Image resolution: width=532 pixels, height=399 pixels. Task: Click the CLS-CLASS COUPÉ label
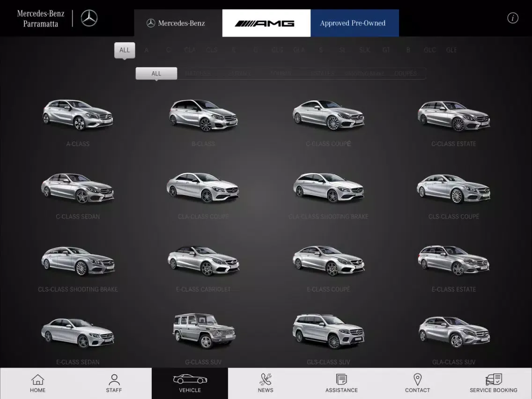point(454,216)
